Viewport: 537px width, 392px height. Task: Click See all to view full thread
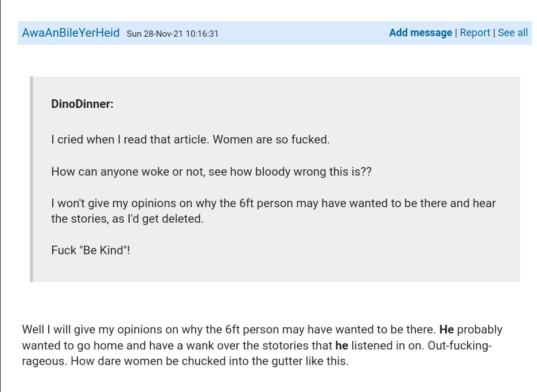tap(513, 33)
